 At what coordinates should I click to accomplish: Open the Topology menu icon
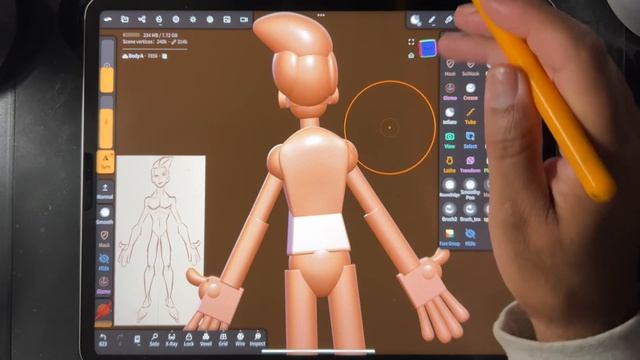pyautogui.click(x=159, y=19)
